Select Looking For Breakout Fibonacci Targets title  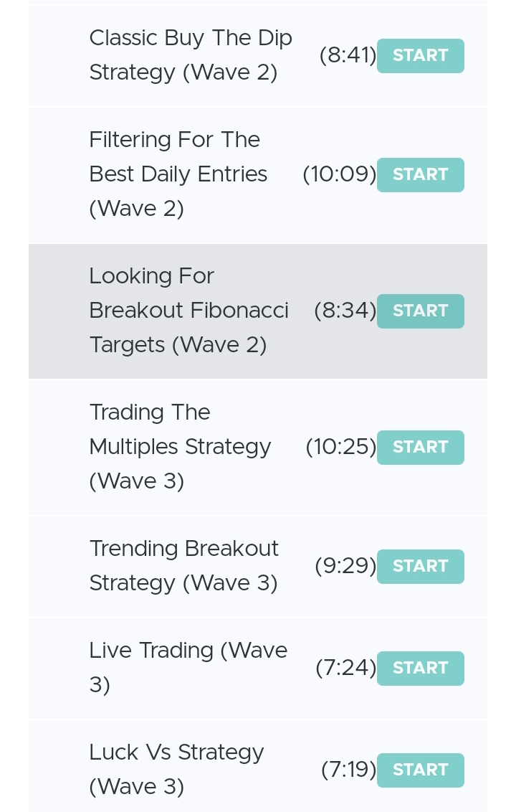tap(189, 310)
